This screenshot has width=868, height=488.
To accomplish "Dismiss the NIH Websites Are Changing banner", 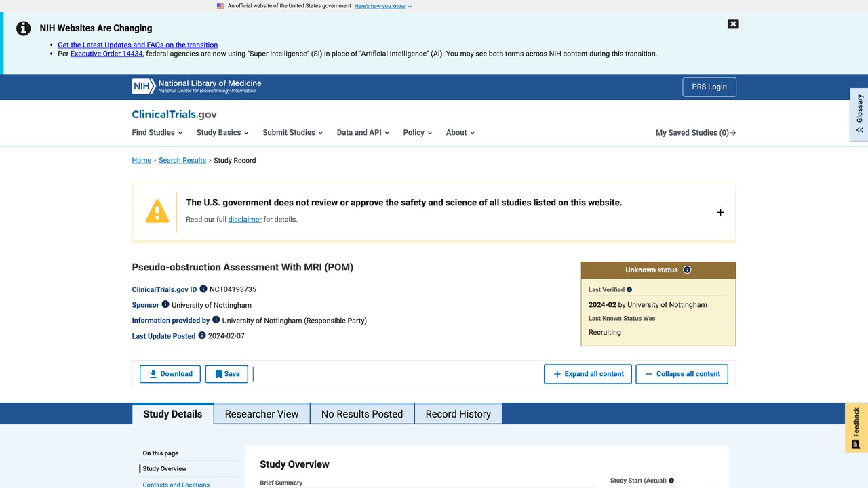I will pyautogui.click(x=733, y=24).
